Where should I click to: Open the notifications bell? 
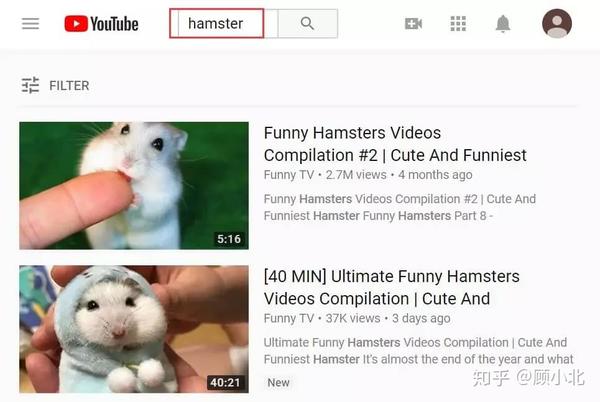(x=503, y=24)
